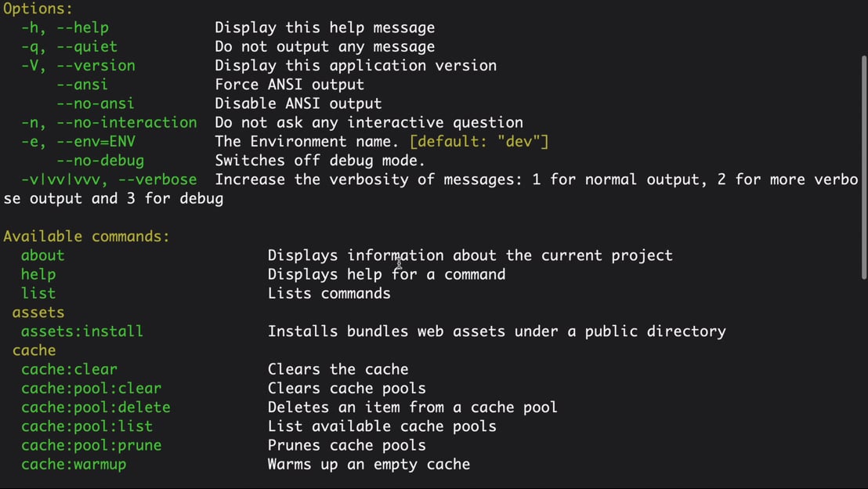Click the cache:pool:prune command

coord(92,445)
